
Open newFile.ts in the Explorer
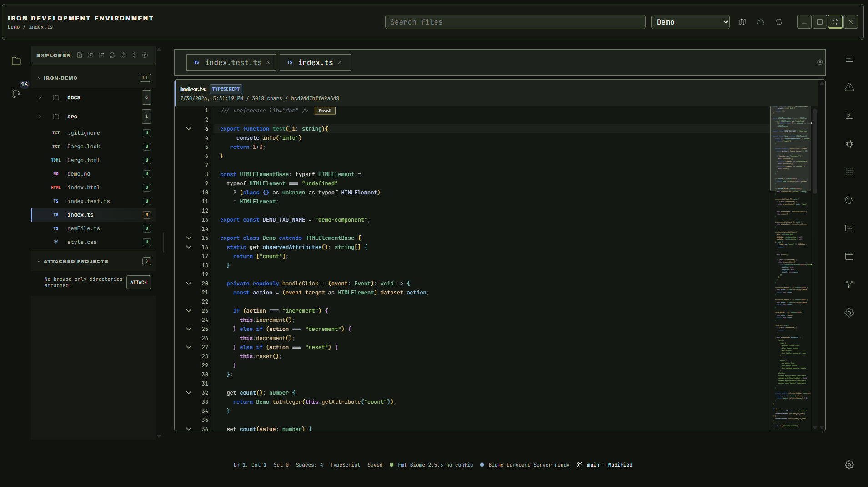[x=93, y=228]
